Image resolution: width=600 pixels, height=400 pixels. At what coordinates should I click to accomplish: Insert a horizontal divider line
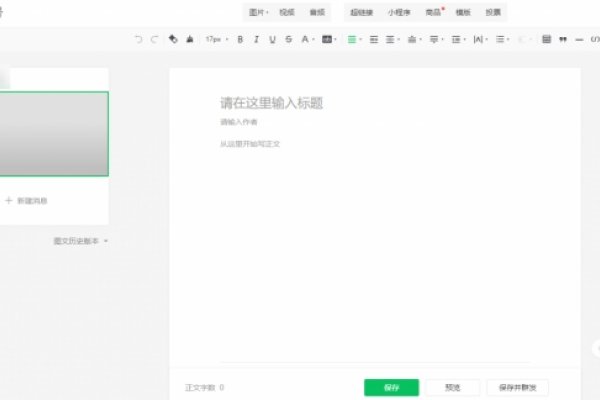point(579,39)
